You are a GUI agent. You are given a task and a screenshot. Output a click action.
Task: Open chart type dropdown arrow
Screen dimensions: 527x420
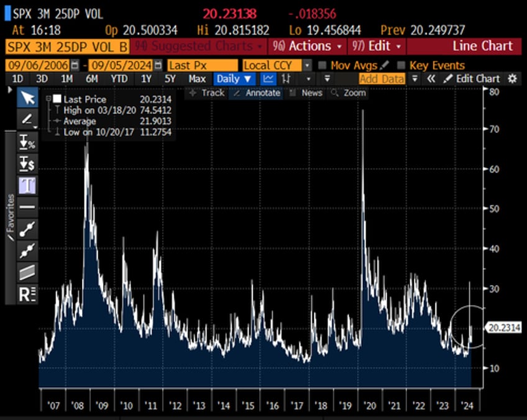pos(308,80)
